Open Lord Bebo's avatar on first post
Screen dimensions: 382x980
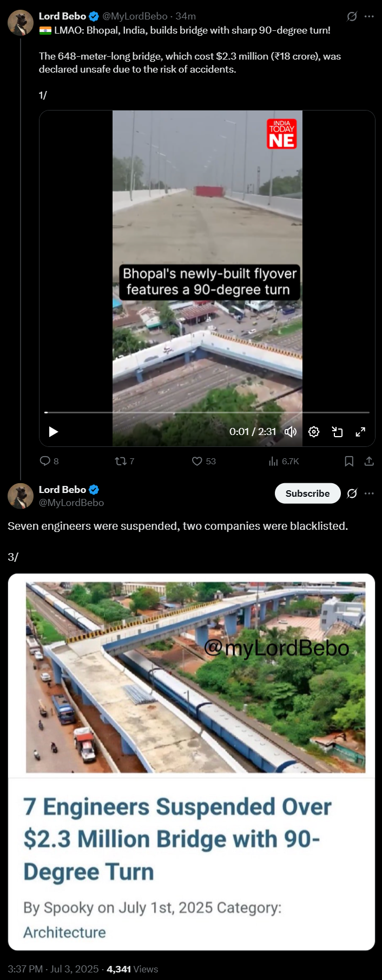point(21,23)
